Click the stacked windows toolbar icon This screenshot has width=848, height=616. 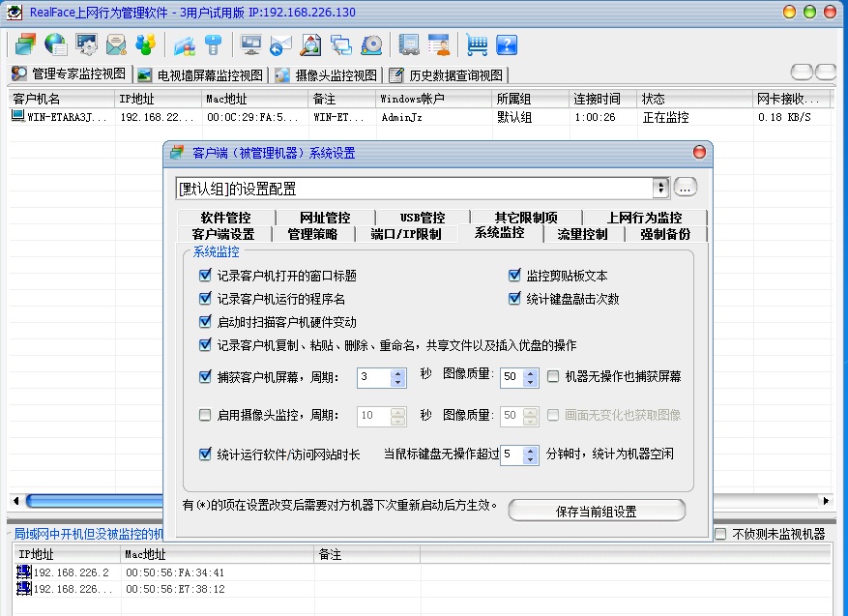click(25, 44)
